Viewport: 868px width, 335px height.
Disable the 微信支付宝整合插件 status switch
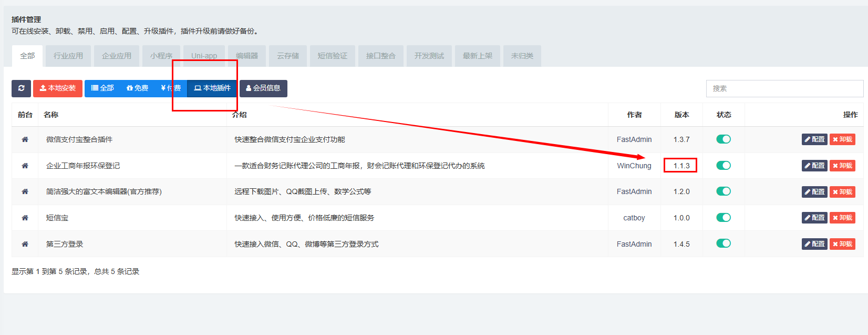[724, 139]
